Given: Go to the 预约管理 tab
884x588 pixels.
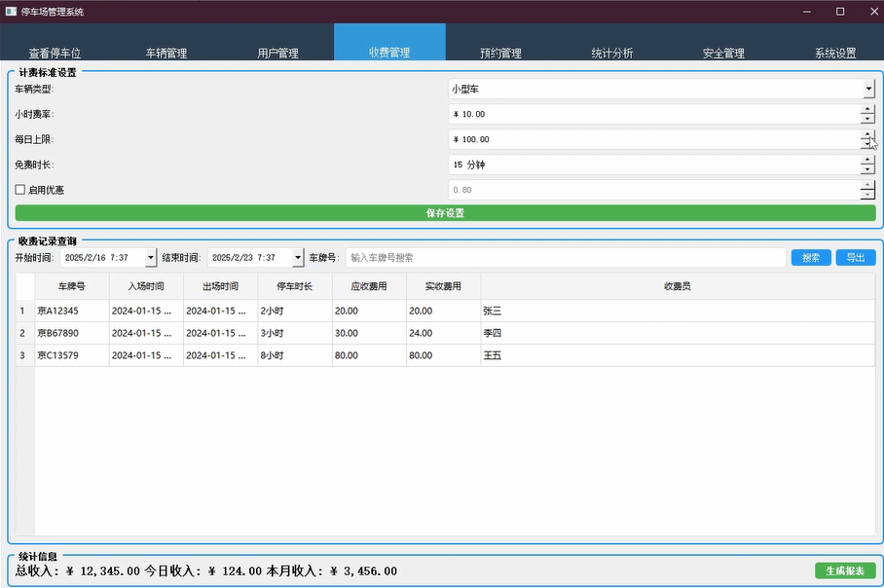Looking at the screenshot, I should coord(500,43).
